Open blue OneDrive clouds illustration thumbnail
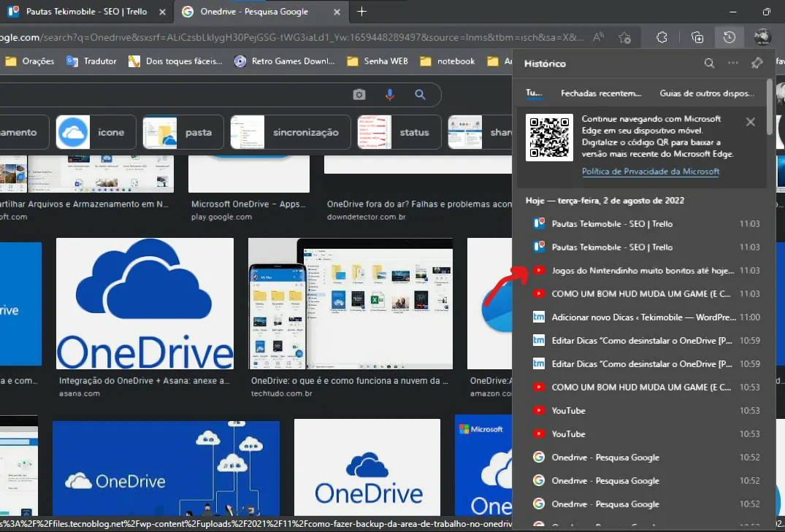The image size is (785, 532). [166, 468]
